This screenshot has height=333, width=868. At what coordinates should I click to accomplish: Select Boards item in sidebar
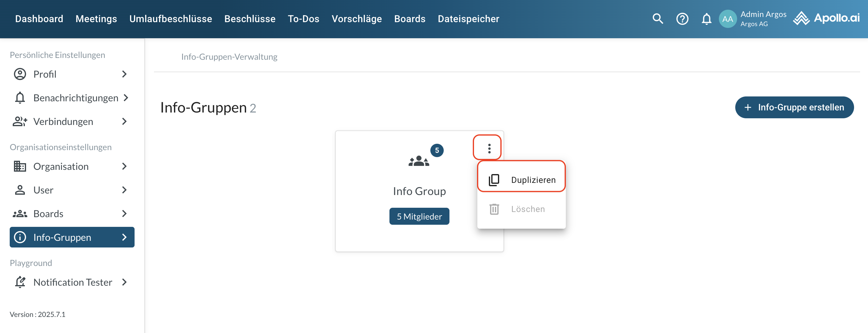48,214
